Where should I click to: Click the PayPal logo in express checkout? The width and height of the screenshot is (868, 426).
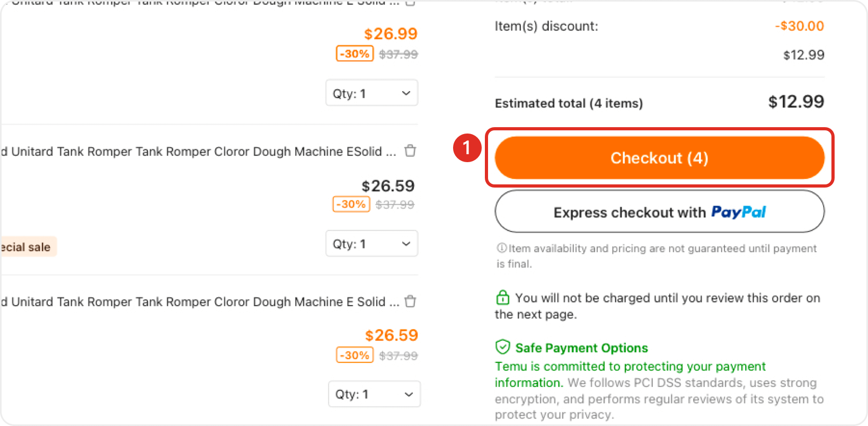(x=738, y=212)
